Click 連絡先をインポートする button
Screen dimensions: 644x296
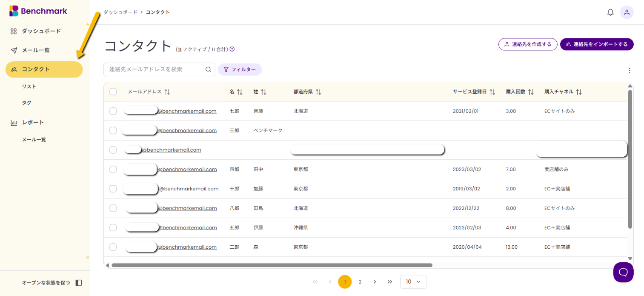point(596,44)
